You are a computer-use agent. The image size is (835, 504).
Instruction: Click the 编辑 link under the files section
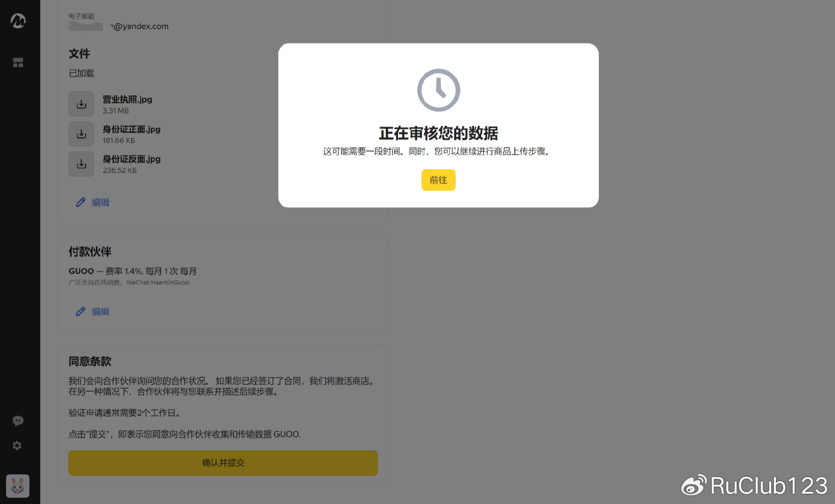[100, 202]
